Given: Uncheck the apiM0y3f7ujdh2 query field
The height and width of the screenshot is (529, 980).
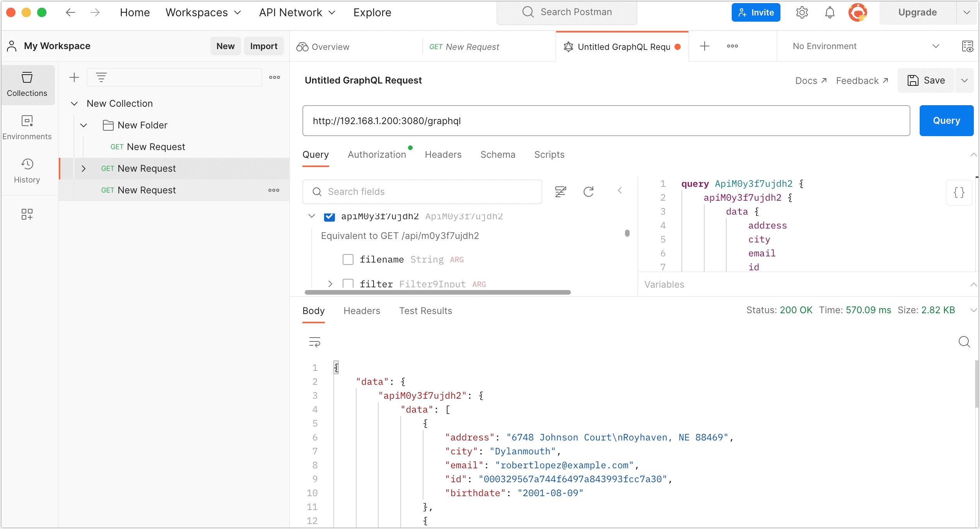Looking at the screenshot, I should 329,217.
